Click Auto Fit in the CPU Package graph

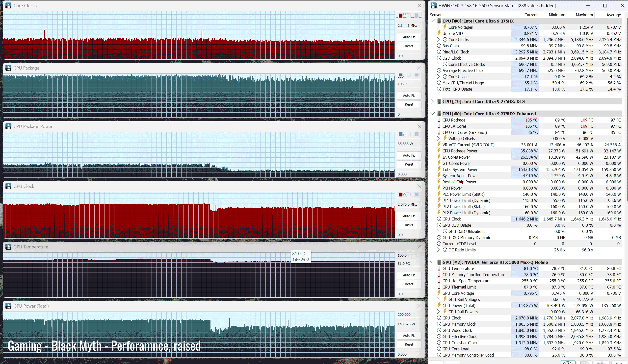409,96
